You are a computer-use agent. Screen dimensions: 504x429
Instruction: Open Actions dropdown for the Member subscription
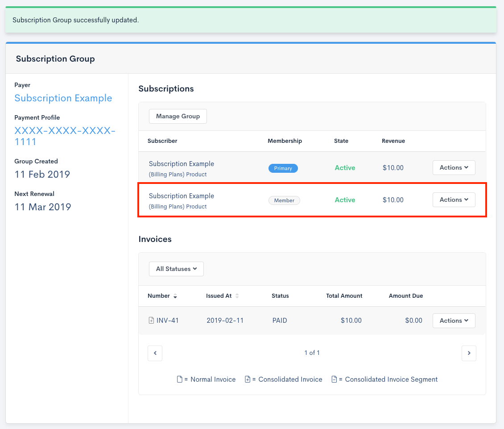[454, 200]
